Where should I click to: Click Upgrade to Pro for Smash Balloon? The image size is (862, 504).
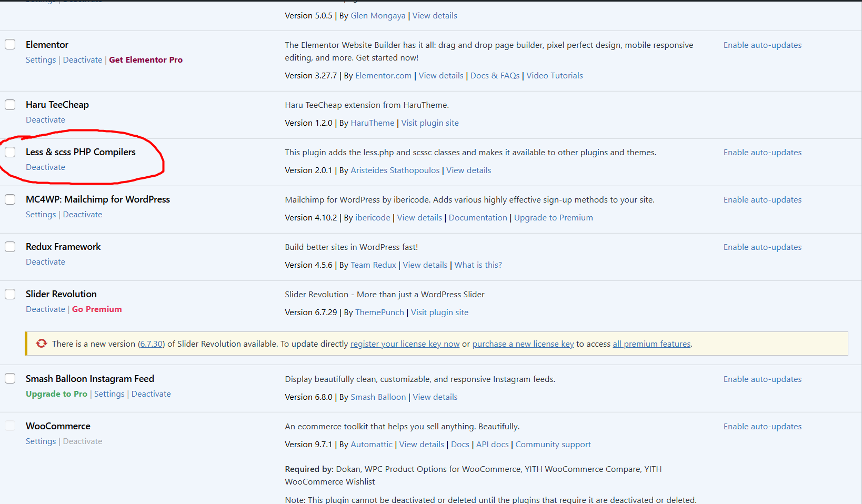click(56, 394)
